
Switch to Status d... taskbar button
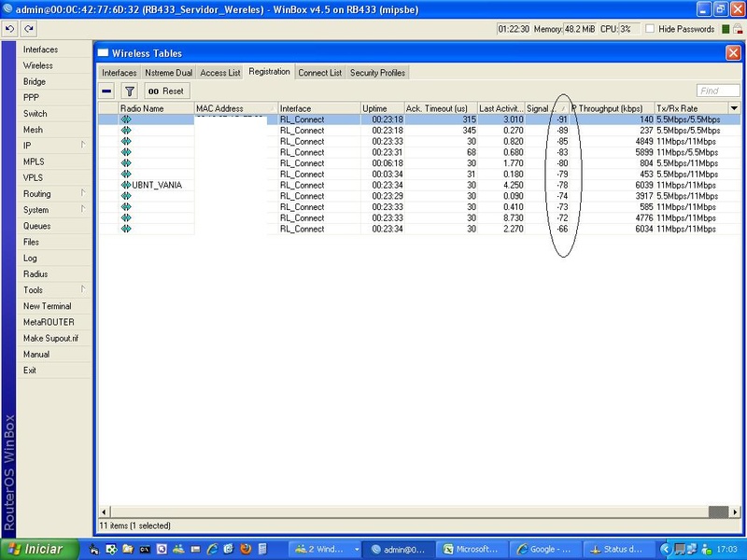pyautogui.click(x=618, y=549)
